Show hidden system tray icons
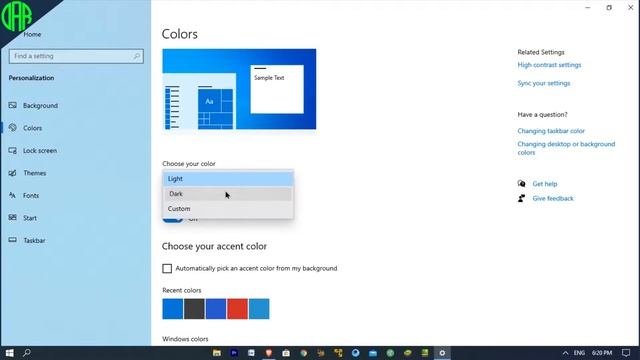This screenshot has width=640, height=360. [x=565, y=353]
